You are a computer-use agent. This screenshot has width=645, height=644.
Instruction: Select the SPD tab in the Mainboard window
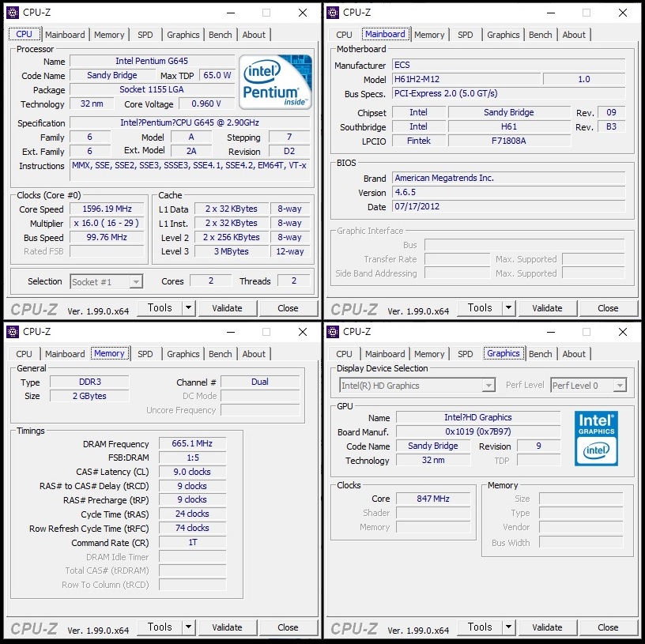[466, 35]
